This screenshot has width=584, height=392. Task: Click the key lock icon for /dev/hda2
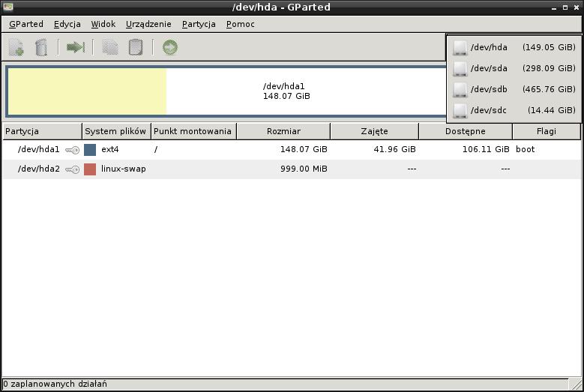tap(72, 169)
